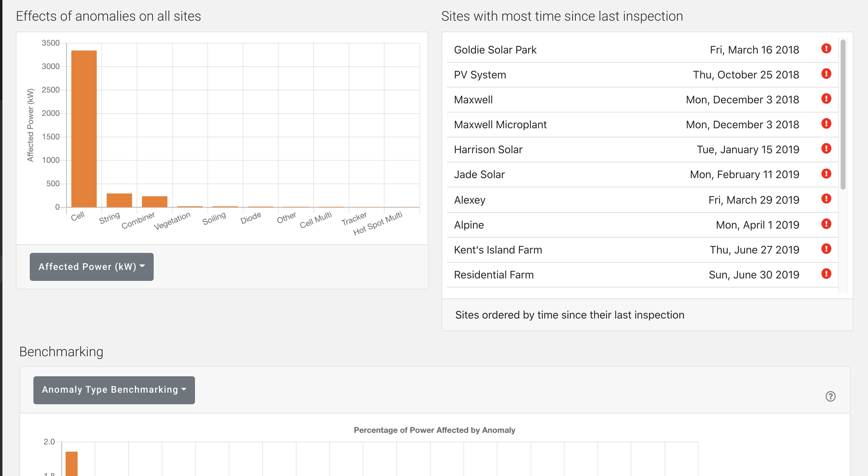868x476 pixels.
Task: Select the Residential Farm site name
Action: (x=494, y=275)
